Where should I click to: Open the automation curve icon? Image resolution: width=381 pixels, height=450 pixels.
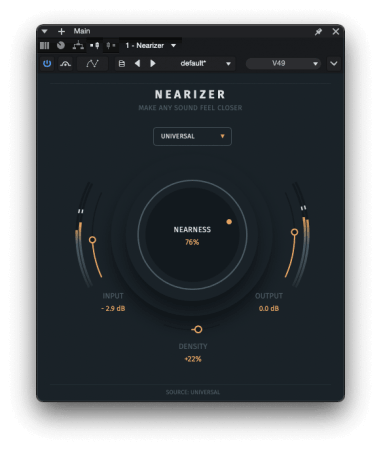(92, 63)
